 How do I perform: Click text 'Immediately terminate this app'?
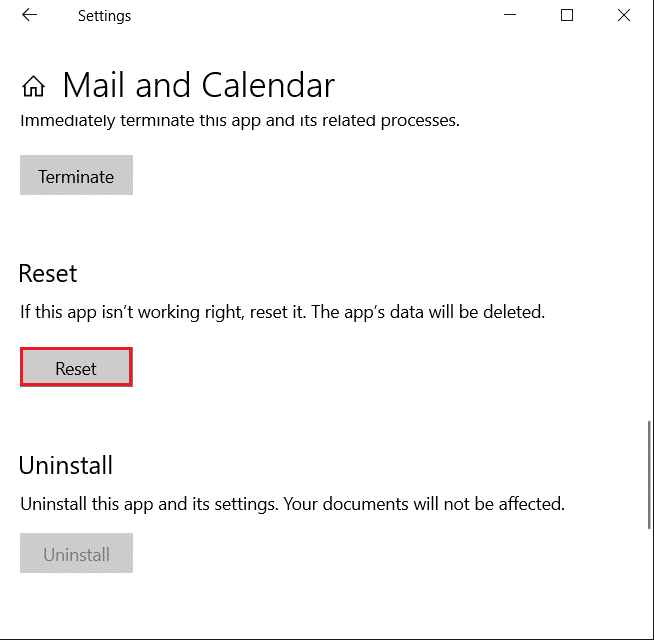pyautogui.click(x=140, y=121)
